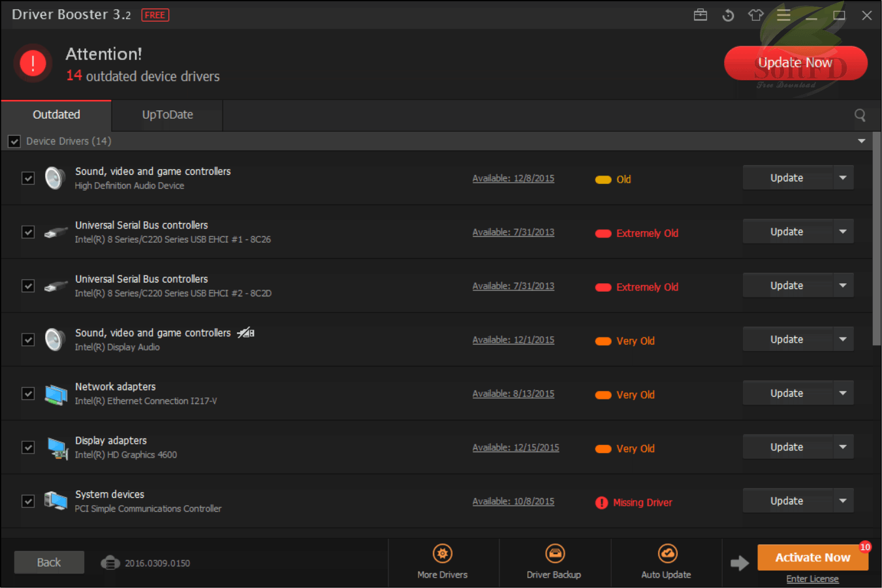Open the toolkit icon in the title bar
The width and height of the screenshot is (882, 588).
pyautogui.click(x=701, y=14)
